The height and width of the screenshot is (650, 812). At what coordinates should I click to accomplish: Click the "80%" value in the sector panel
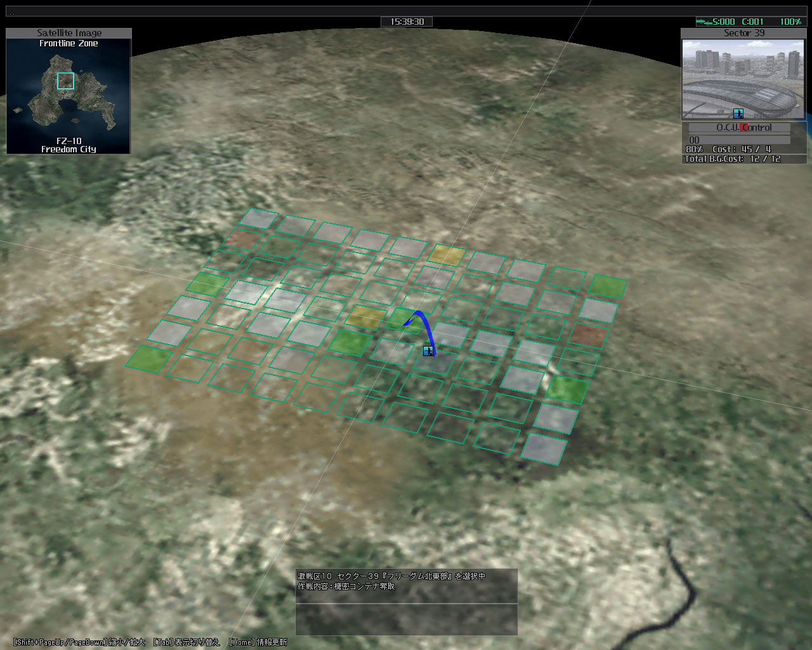pyautogui.click(x=695, y=149)
